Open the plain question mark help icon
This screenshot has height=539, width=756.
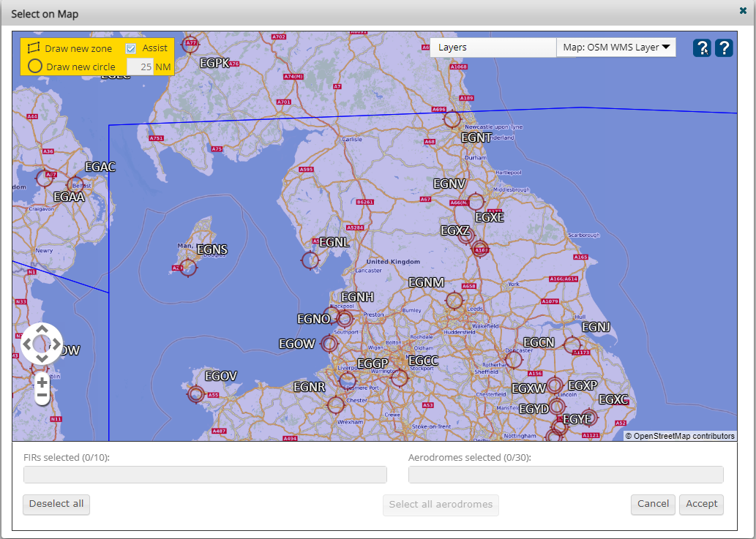pyautogui.click(x=725, y=48)
